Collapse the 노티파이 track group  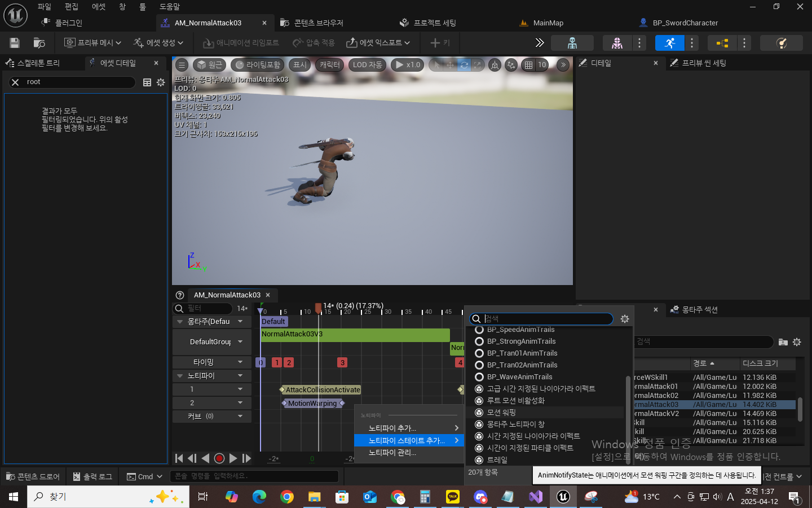point(180,376)
